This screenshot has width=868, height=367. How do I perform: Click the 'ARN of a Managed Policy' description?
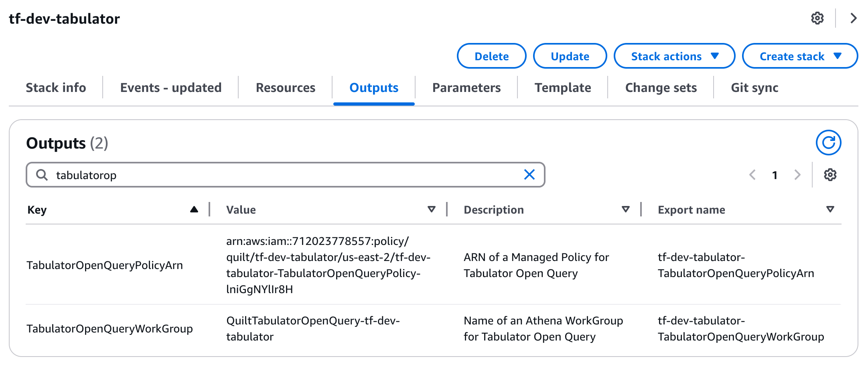536,265
